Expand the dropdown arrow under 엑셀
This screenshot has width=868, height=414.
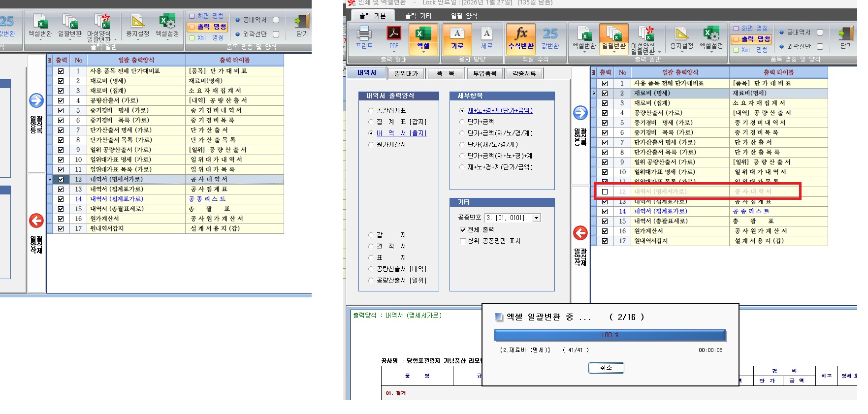click(x=423, y=52)
